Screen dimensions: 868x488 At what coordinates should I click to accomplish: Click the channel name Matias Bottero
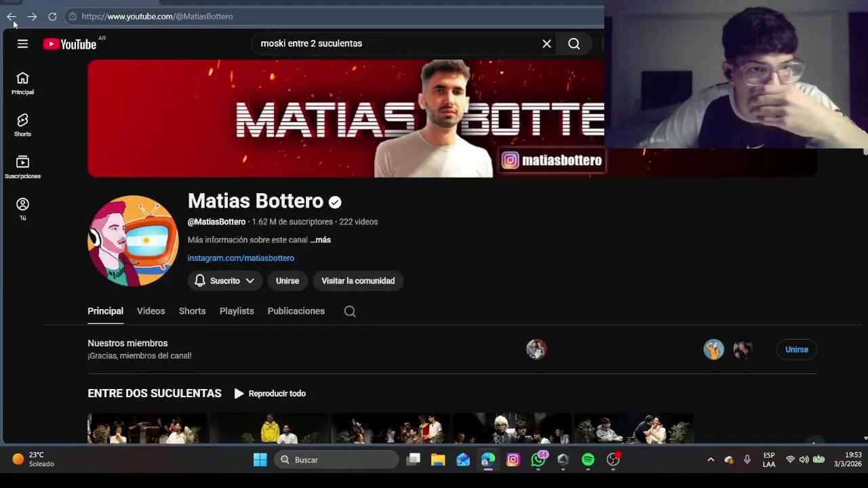pyautogui.click(x=256, y=201)
